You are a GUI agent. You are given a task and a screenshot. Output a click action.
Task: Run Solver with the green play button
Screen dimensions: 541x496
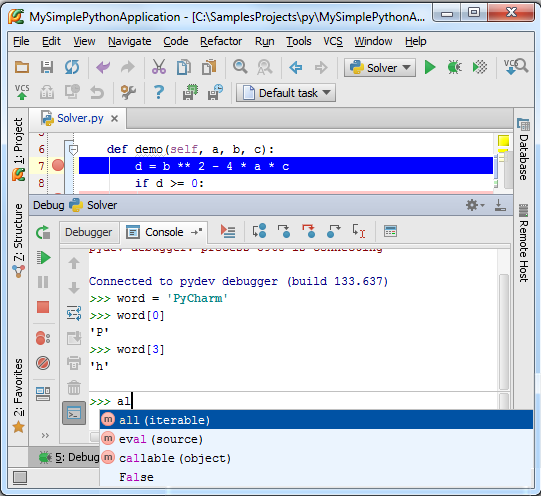[x=430, y=67]
